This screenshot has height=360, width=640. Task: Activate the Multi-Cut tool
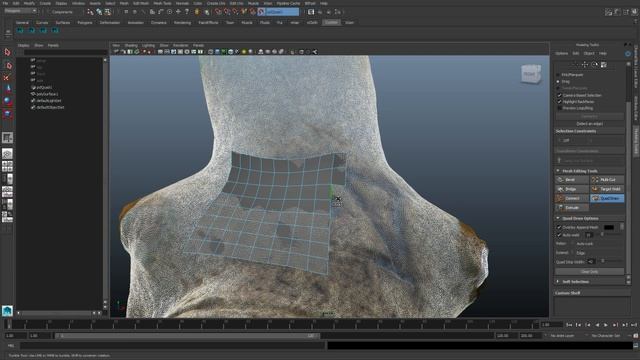coord(607,180)
